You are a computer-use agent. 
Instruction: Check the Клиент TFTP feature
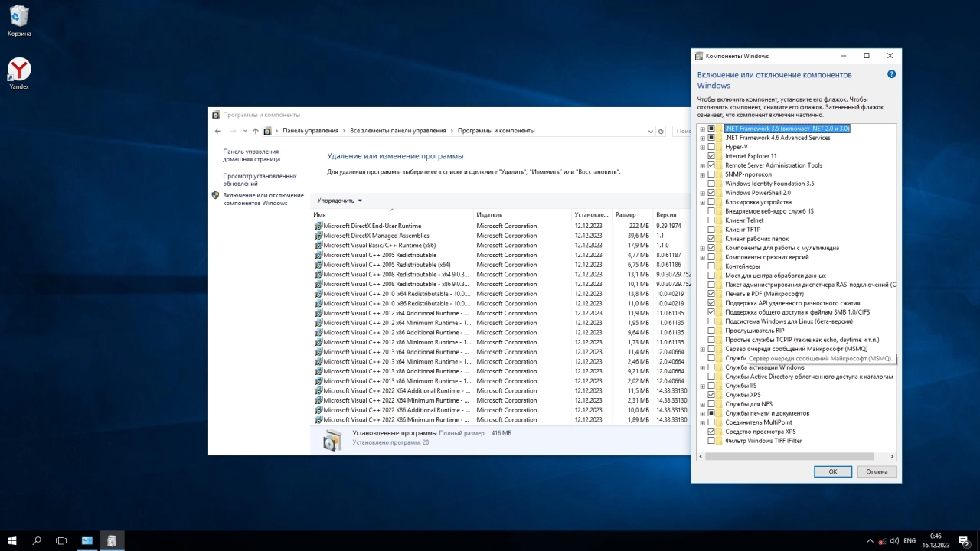click(x=711, y=230)
